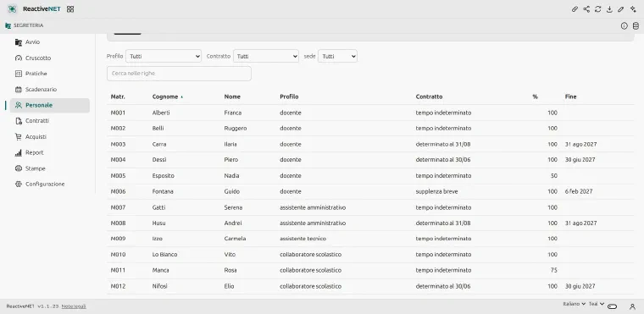Open Pratiche in the sidebar
The image size is (644, 314).
pos(50,74)
